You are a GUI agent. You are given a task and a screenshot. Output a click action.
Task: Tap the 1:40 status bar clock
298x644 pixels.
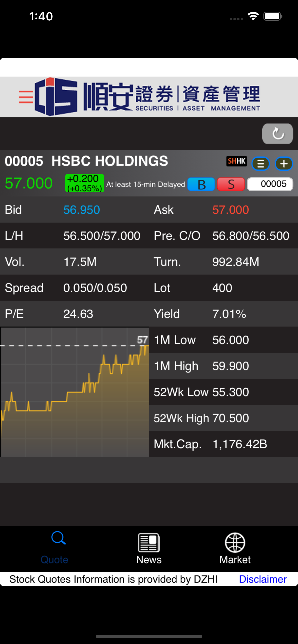pyautogui.click(x=41, y=16)
